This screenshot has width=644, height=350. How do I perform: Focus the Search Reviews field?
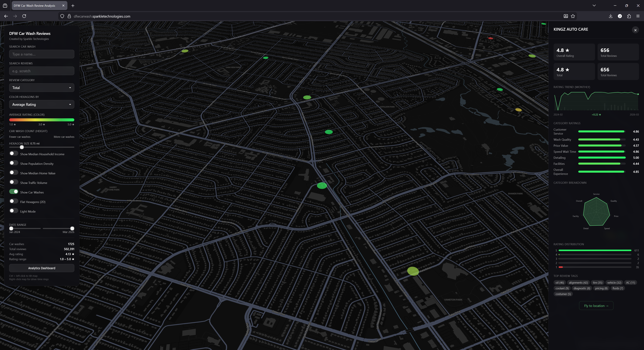[42, 71]
